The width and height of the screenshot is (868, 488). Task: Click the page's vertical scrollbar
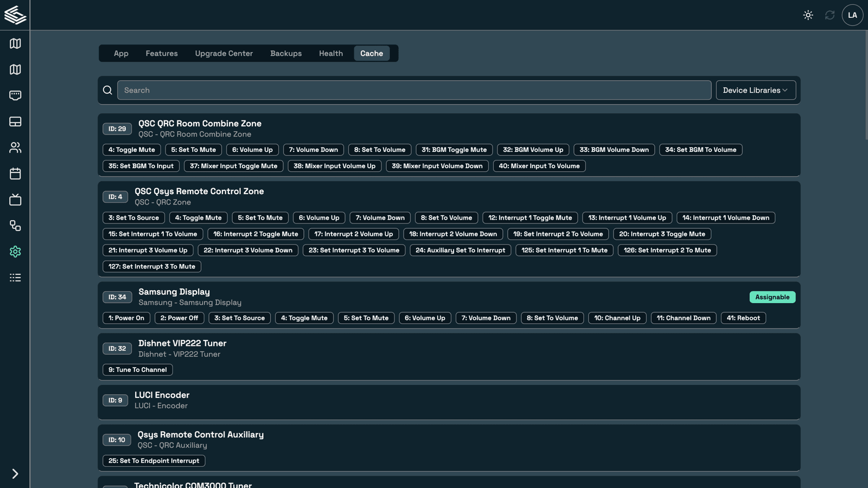[x=865, y=87]
